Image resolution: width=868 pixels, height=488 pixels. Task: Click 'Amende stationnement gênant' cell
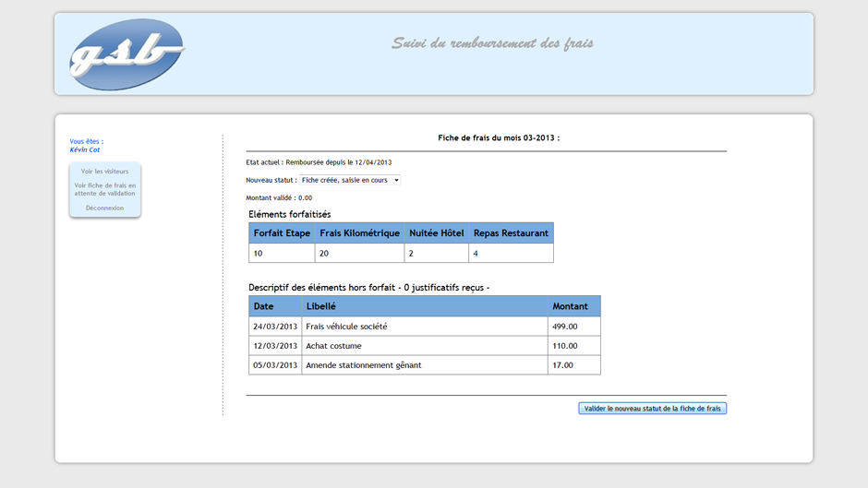(425, 365)
